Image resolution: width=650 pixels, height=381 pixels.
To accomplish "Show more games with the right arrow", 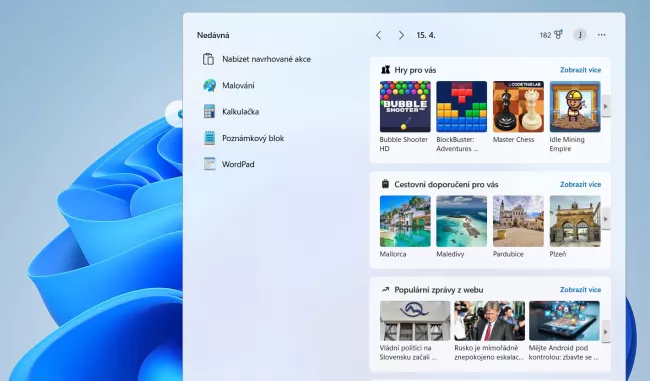I will (606, 107).
